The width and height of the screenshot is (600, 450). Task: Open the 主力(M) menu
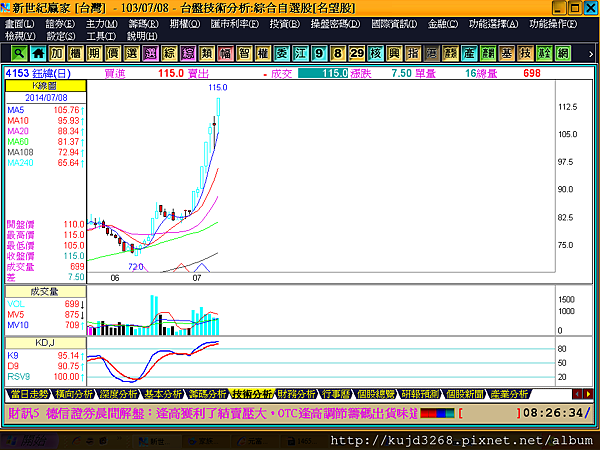pyautogui.click(x=102, y=24)
